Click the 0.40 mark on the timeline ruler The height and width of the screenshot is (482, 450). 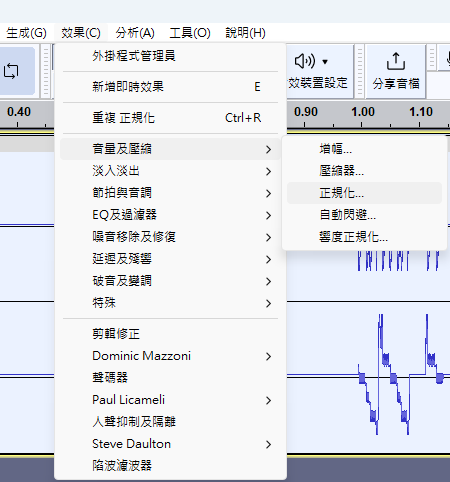pyautogui.click(x=19, y=112)
